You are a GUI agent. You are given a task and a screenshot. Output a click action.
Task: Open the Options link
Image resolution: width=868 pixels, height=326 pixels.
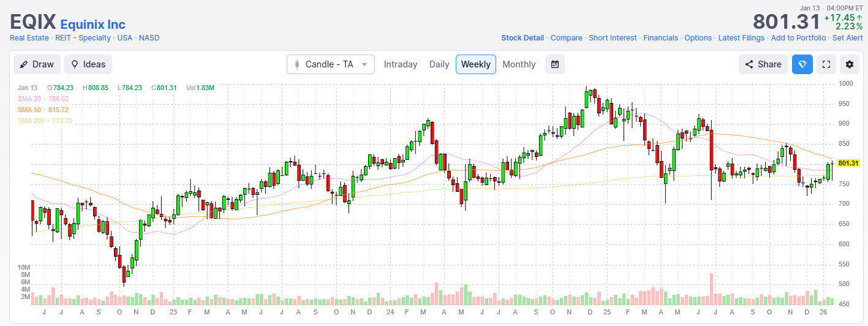698,38
